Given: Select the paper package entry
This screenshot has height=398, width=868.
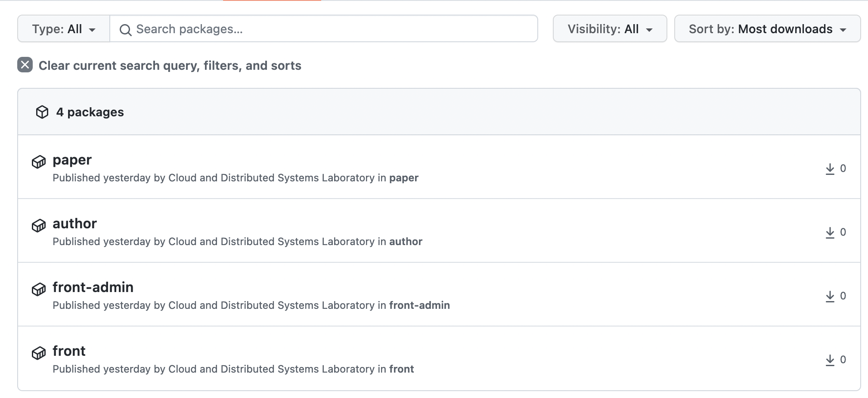Looking at the screenshot, I should [72, 160].
